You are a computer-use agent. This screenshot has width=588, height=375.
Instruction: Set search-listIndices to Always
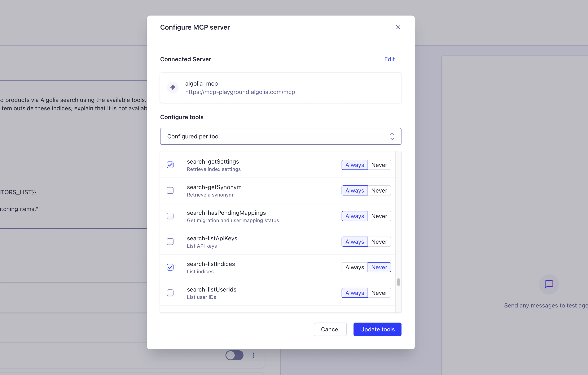(x=354, y=267)
